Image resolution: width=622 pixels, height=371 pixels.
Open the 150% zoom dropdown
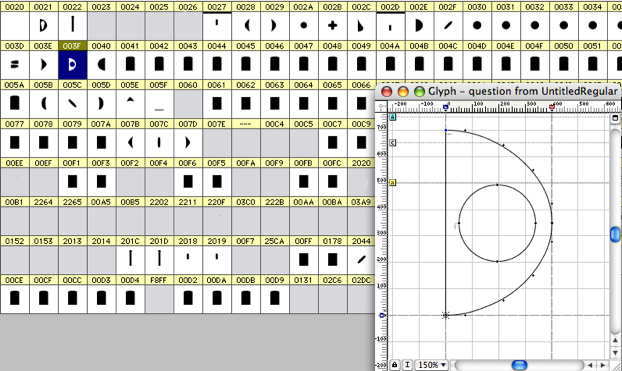(x=432, y=365)
